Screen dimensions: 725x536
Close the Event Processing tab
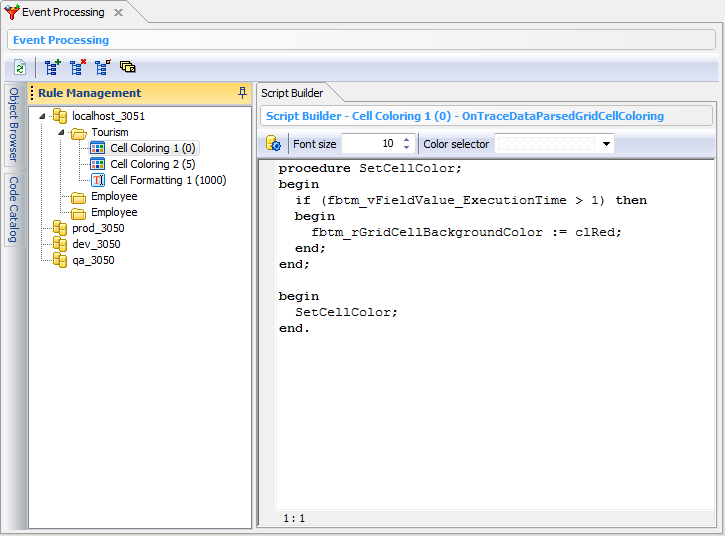tap(119, 12)
